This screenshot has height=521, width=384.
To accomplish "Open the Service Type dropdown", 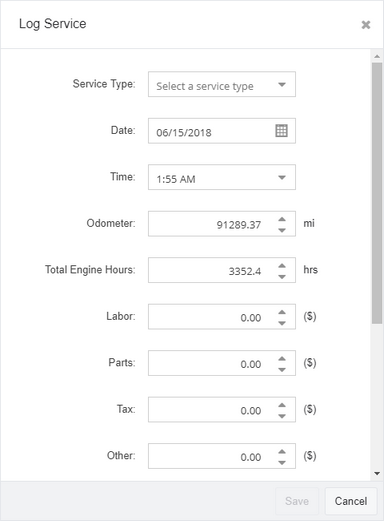I will pos(222,84).
